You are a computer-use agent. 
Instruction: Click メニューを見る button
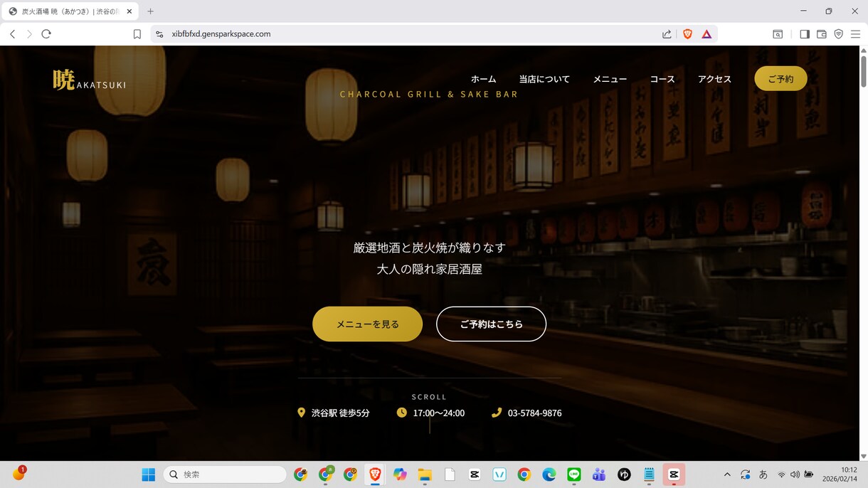pyautogui.click(x=367, y=324)
